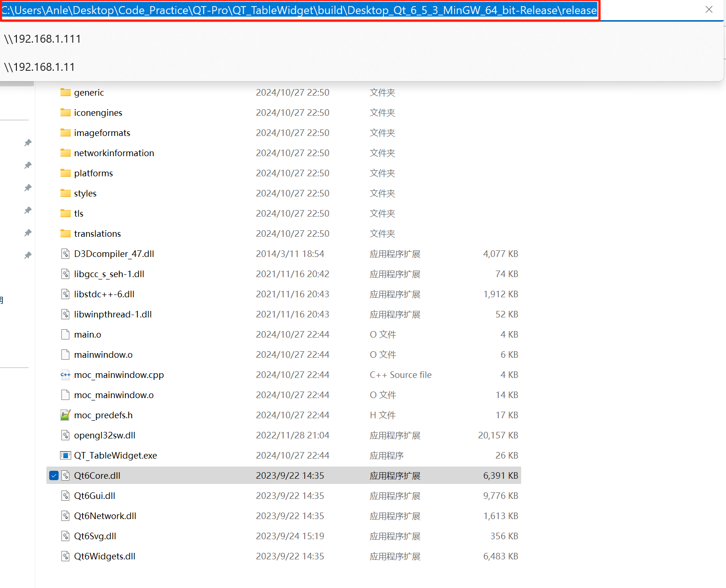Click the 6,483 KB size value
726x588 pixels.
(501, 556)
